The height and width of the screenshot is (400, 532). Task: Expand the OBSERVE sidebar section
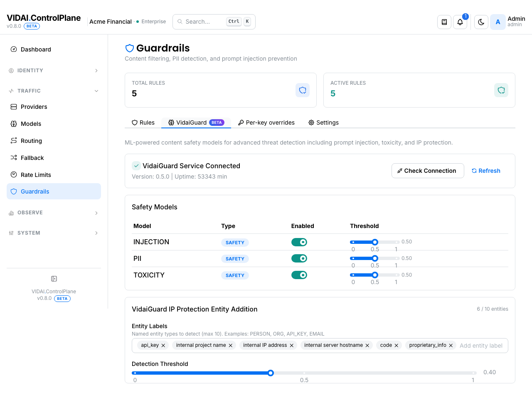coord(54,213)
